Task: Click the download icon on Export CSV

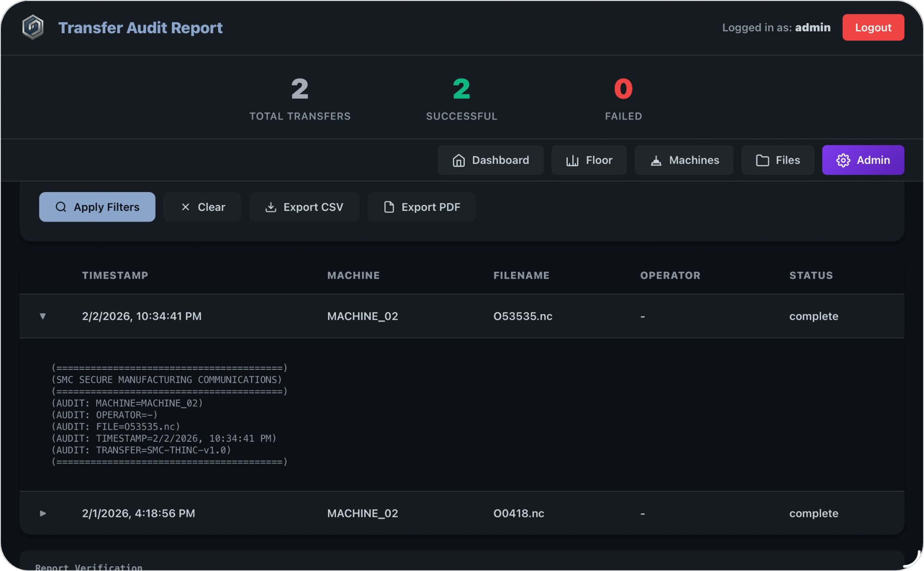Action: click(271, 207)
